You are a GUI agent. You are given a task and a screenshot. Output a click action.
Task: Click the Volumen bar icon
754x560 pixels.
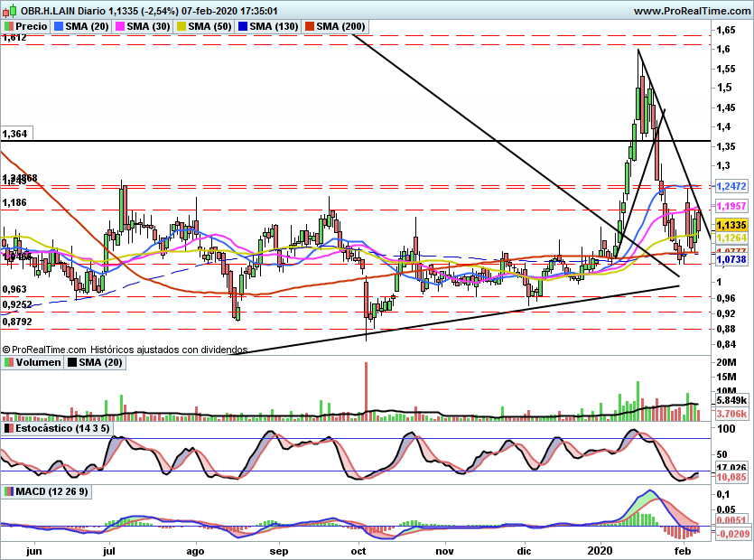tap(9, 362)
